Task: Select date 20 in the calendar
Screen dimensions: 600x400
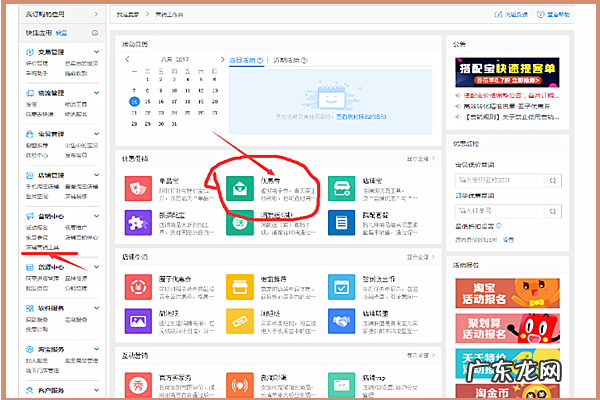Action: pos(215,101)
